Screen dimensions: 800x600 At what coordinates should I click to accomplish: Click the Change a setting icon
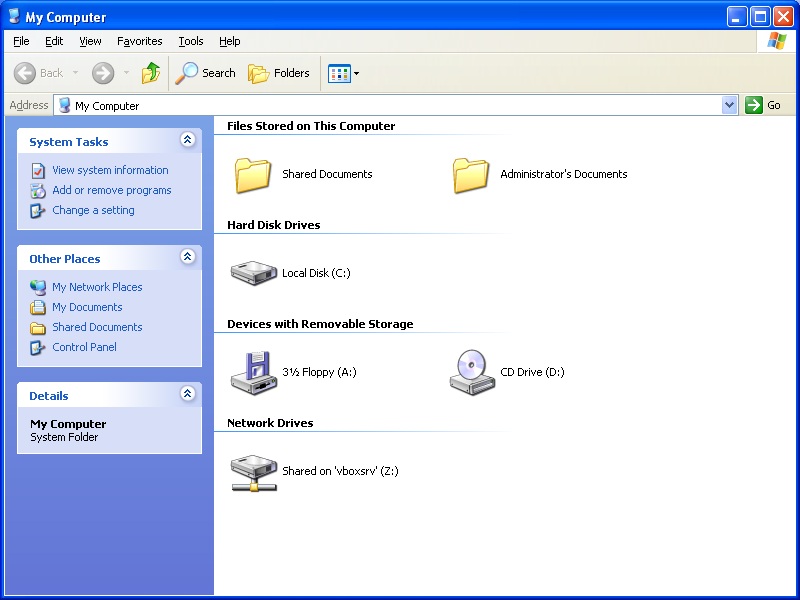38,210
